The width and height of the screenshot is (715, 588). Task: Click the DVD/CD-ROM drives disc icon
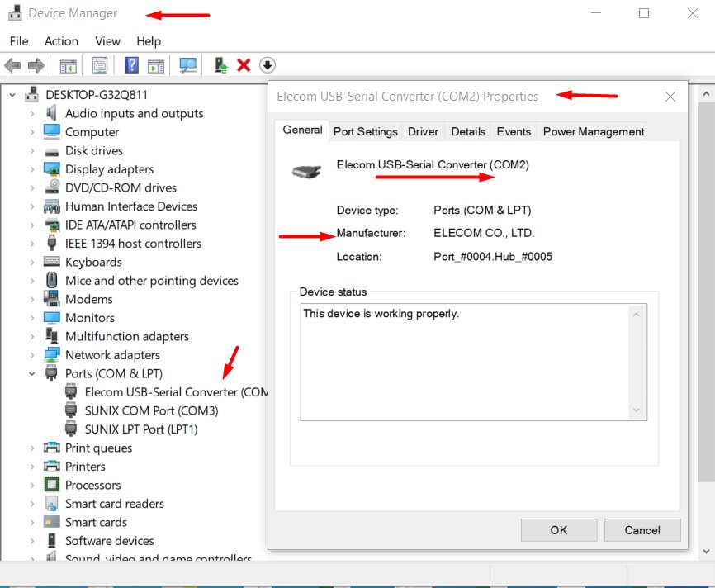[x=53, y=187]
